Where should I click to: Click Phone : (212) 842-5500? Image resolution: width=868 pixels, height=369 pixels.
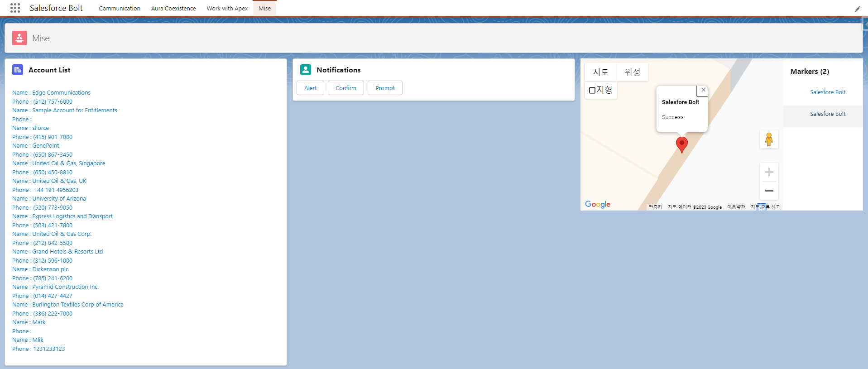[x=42, y=243]
